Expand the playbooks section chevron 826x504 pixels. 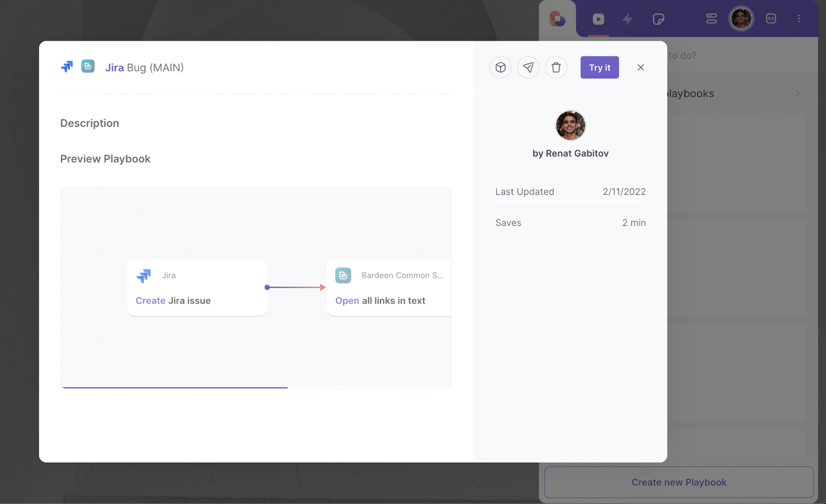click(798, 93)
